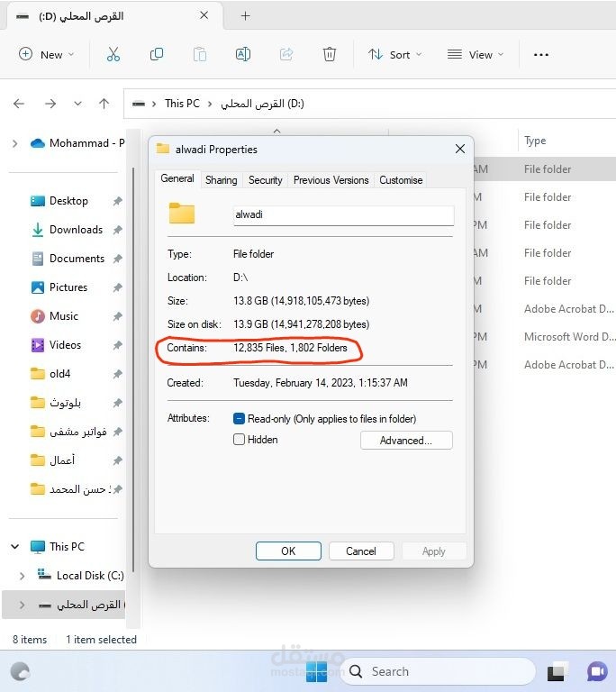Open the New item dropdown
Viewport: 616px width, 692px height.
[x=46, y=55]
